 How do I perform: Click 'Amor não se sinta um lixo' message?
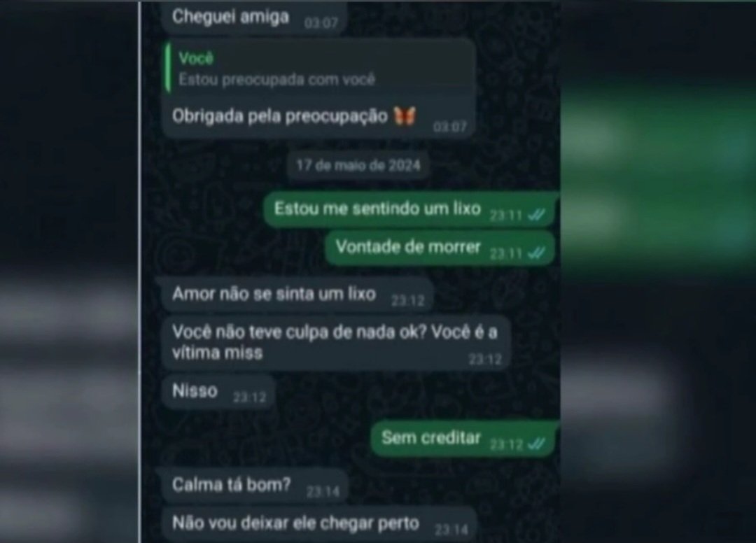click(x=297, y=295)
